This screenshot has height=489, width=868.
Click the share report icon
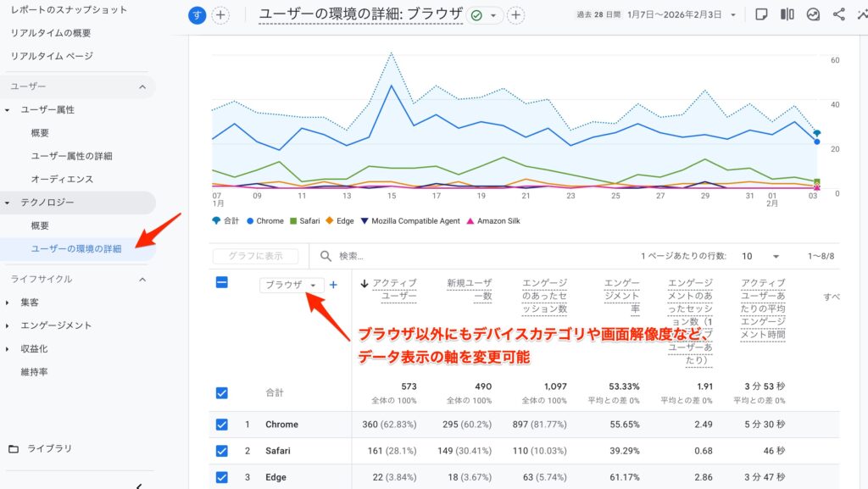838,14
